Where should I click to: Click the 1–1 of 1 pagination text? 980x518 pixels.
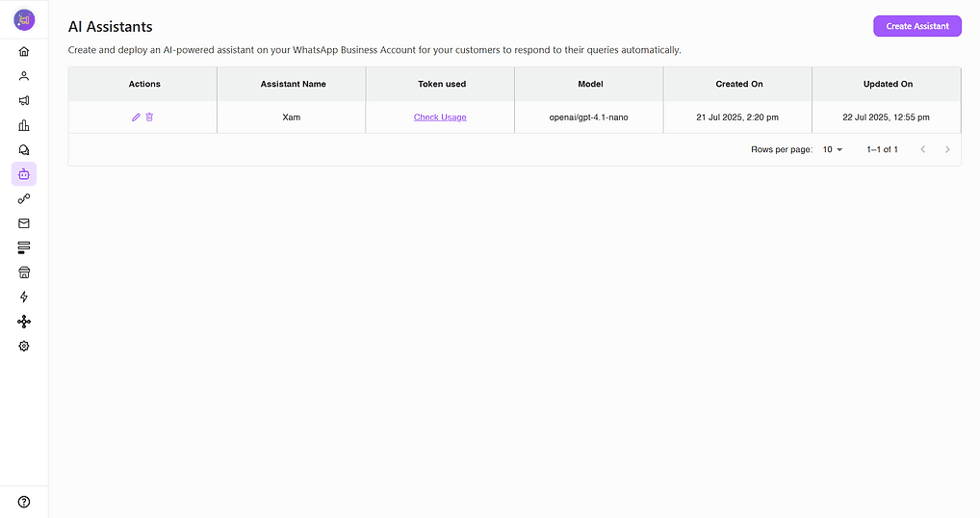[883, 149]
